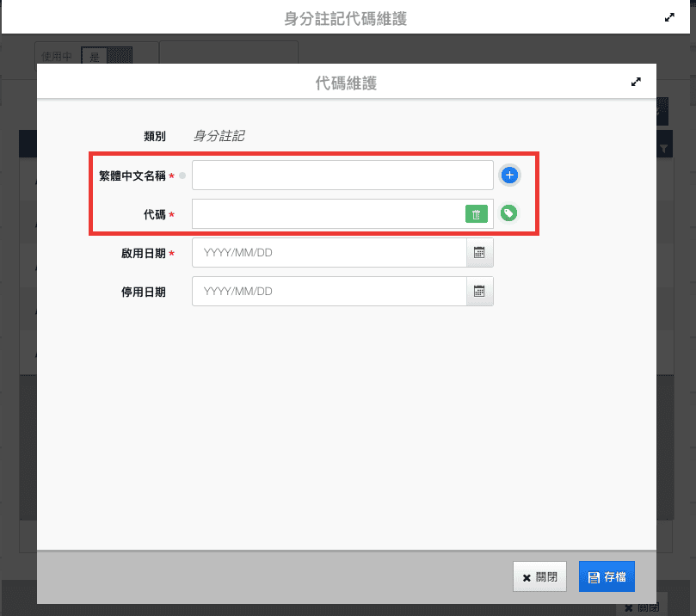The width and height of the screenshot is (696, 616).
Task: Click the green tag icon beside 代碼
Action: click(509, 213)
